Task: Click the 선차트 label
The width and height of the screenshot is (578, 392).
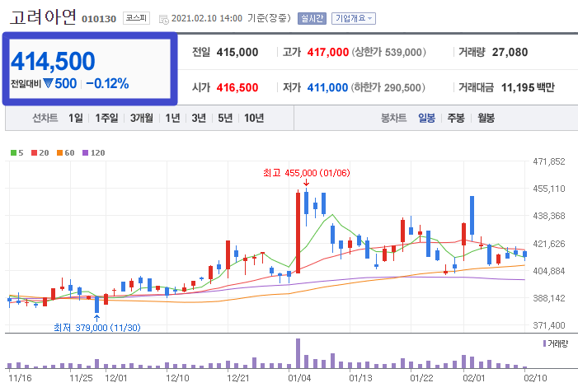Action: click(45, 118)
